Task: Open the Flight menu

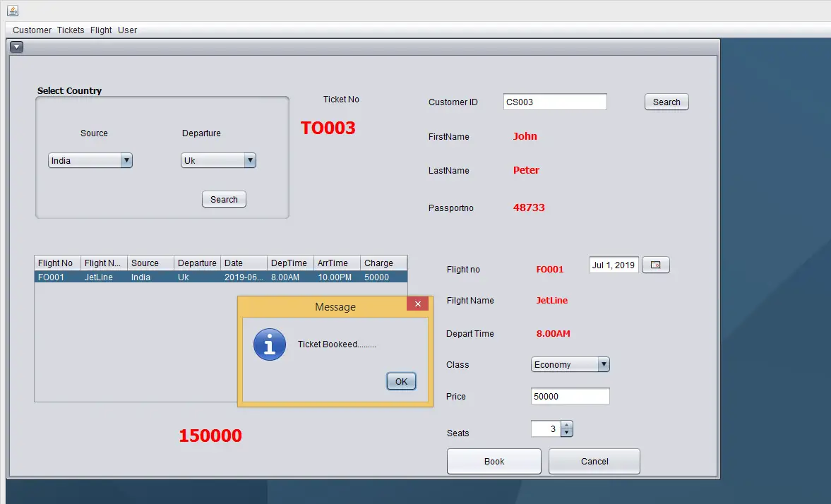Action: 100,30
